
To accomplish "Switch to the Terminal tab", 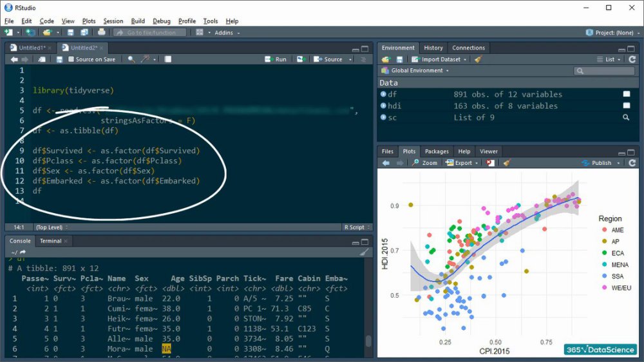I will click(x=50, y=241).
